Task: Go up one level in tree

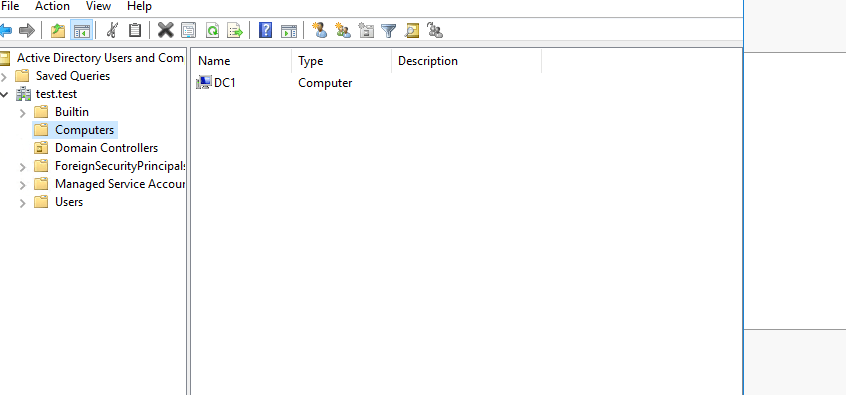Action: click(58, 30)
